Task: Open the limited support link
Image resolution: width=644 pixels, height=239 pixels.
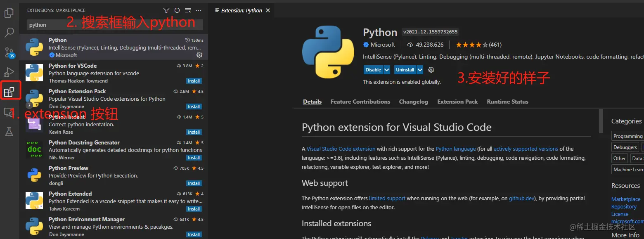Action: pos(387,198)
